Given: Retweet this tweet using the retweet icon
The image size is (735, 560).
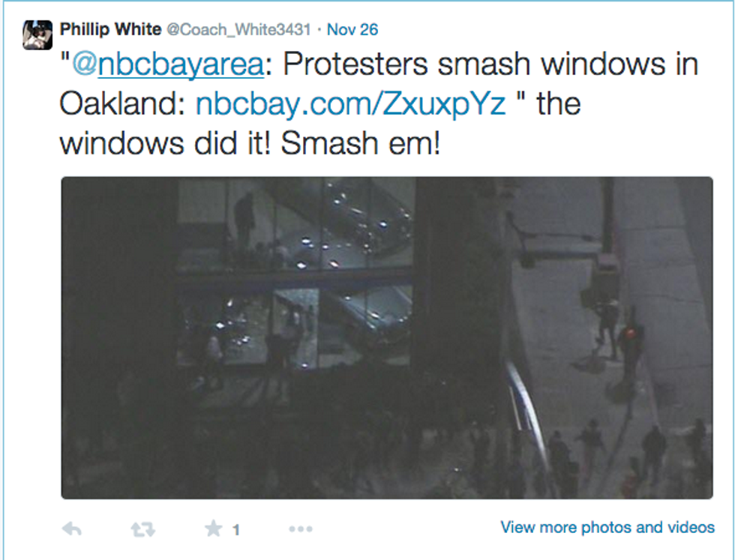Looking at the screenshot, I should tap(143, 529).
